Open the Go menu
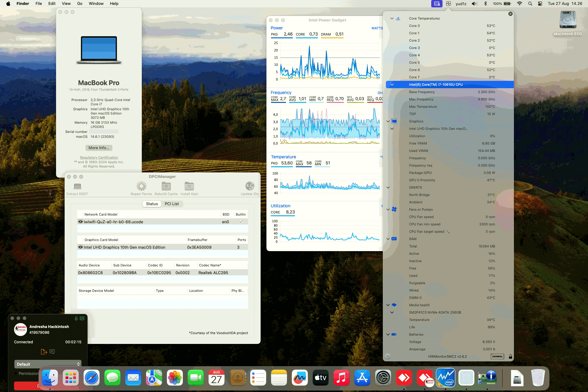The width and height of the screenshot is (588, 392). 80,4
